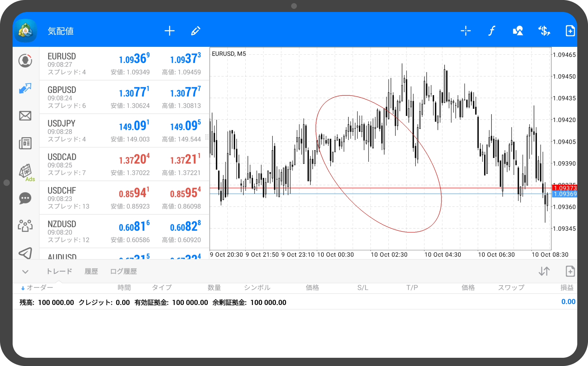Open the chat bubble sidebar icon
This screenshot has height=366, width=588.
point(25,198)
